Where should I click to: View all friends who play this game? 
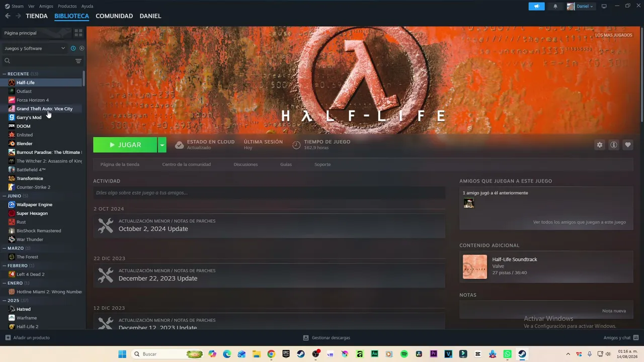click(580, 222)
